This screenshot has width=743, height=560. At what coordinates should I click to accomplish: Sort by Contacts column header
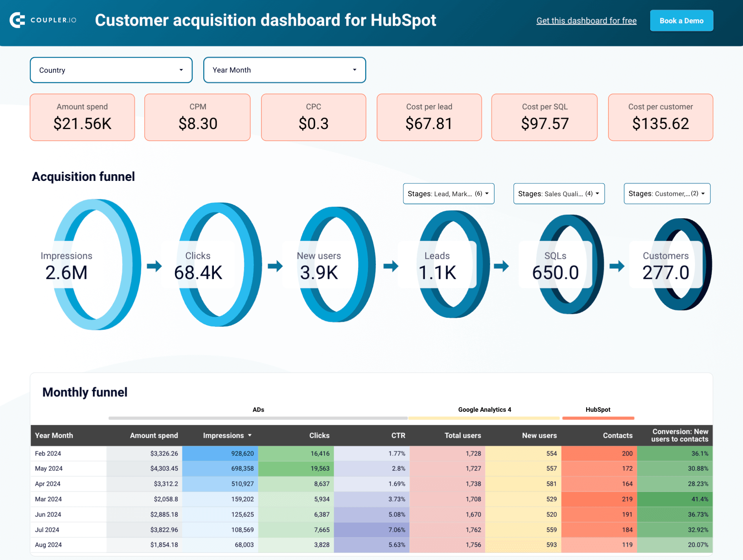(x=618, y=435)
